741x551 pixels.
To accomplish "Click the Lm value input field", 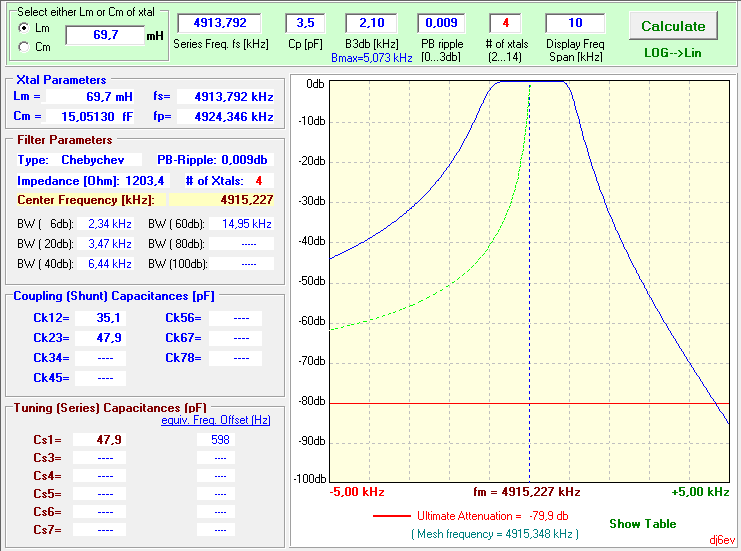I will (x=104, y=36).
